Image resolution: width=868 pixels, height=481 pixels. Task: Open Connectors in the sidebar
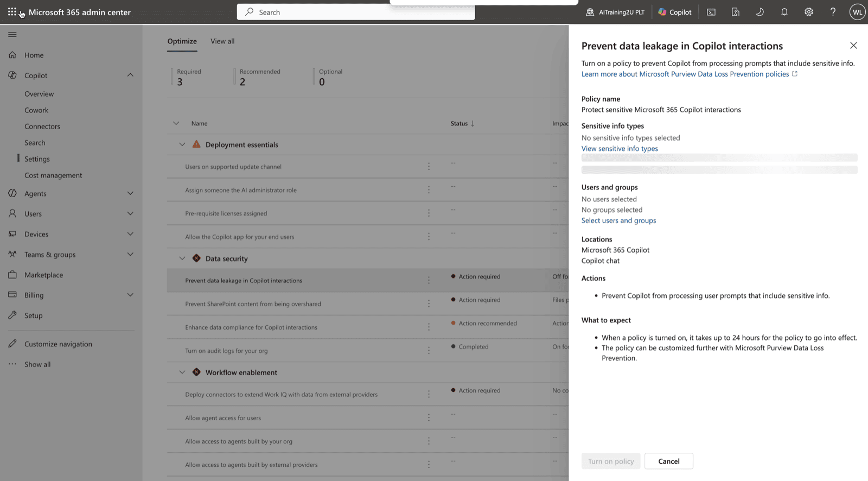click(x=42, y=126)
